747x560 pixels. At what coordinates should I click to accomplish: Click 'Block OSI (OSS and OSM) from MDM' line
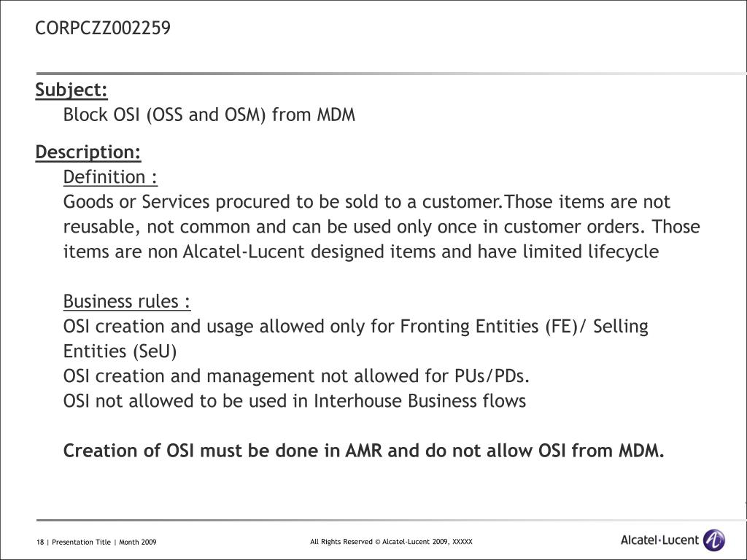click(209, 114)
